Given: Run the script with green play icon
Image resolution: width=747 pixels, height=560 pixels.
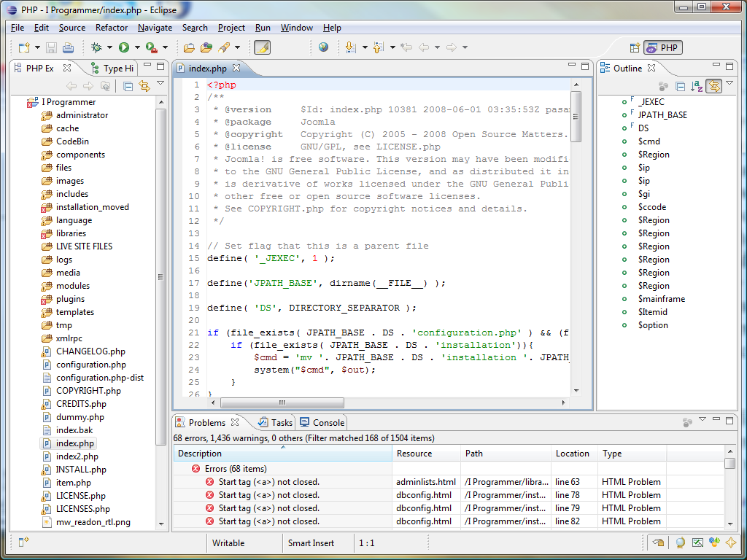Looking at the screenshot, I should point(124,47).
